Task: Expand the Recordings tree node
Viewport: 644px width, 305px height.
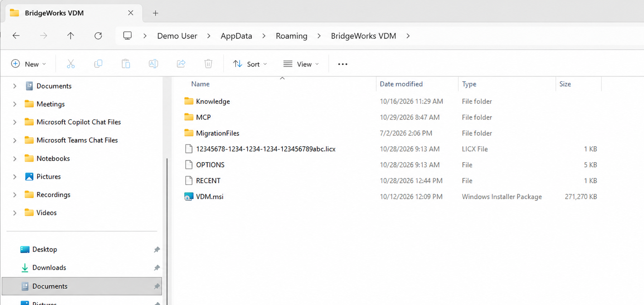Action: pyautogui.click(x=15, y=195)
